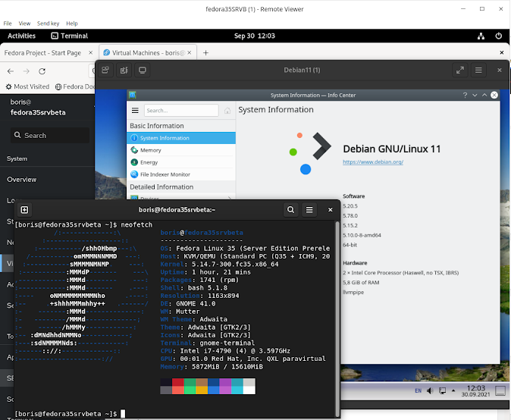
Task: Open GNOME Activities overview
Action: (x=21, y=36)
